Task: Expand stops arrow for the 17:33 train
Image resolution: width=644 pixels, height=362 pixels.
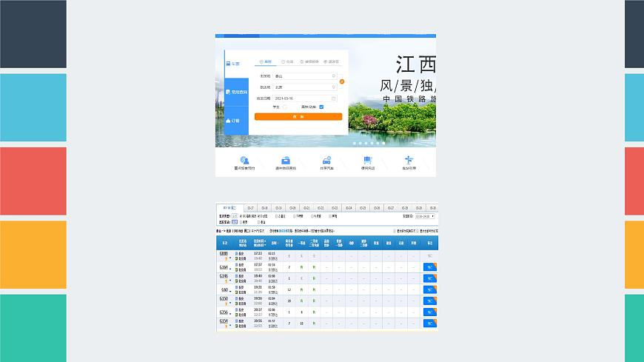Action: [x=230, y=258]
